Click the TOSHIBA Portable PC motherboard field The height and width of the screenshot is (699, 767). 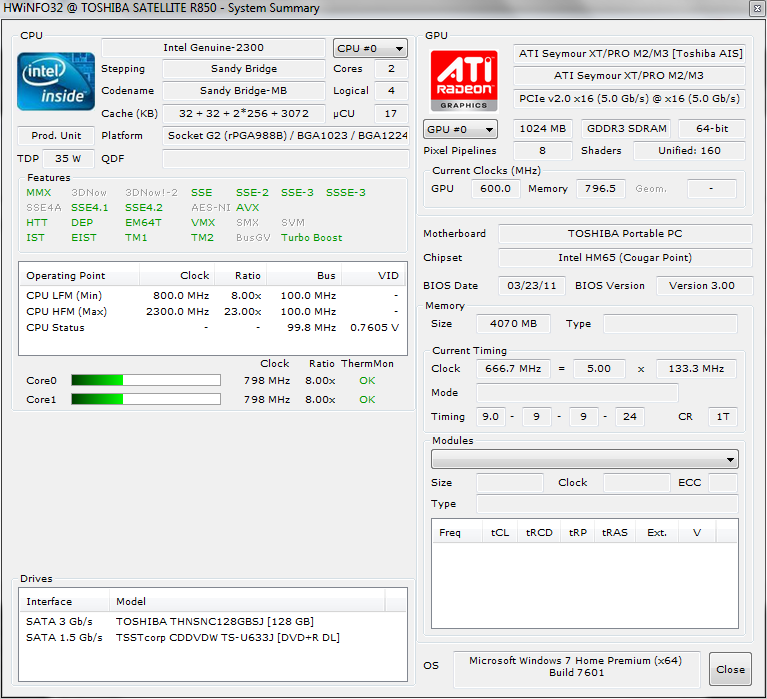click(625, 234)
